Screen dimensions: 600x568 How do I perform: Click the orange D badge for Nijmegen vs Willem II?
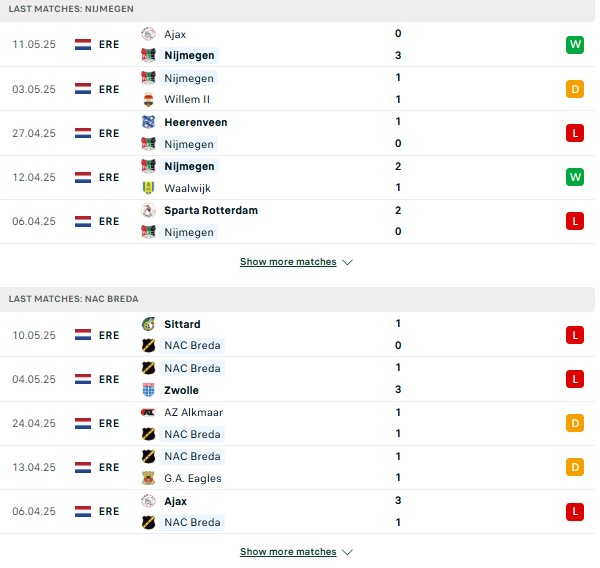coord(575,89)
